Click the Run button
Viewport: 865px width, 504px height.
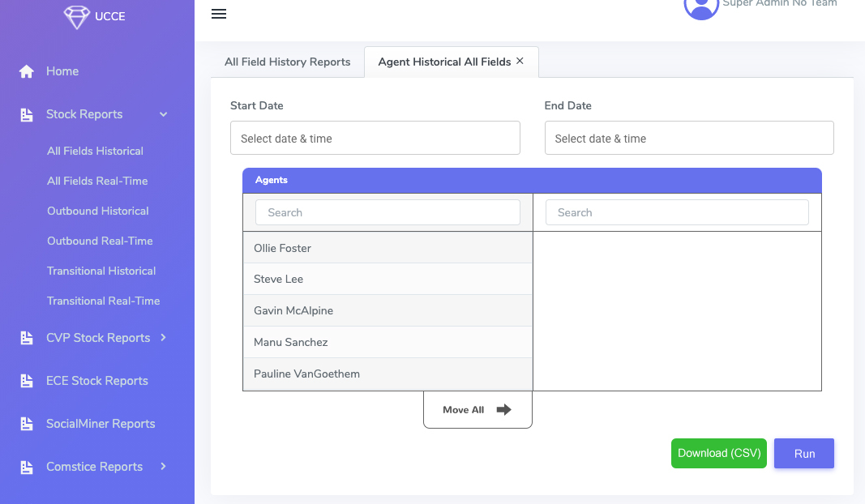tap(803, 453)
